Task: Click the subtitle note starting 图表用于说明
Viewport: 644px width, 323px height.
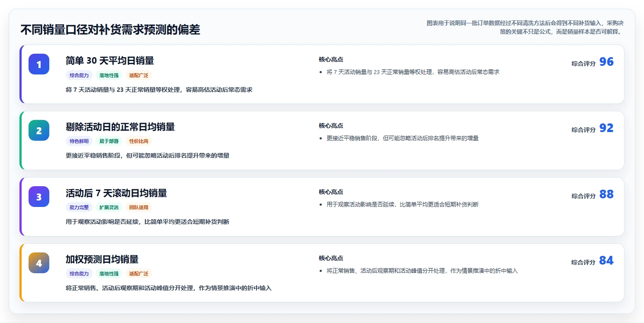Action: (x=525, y=27)
